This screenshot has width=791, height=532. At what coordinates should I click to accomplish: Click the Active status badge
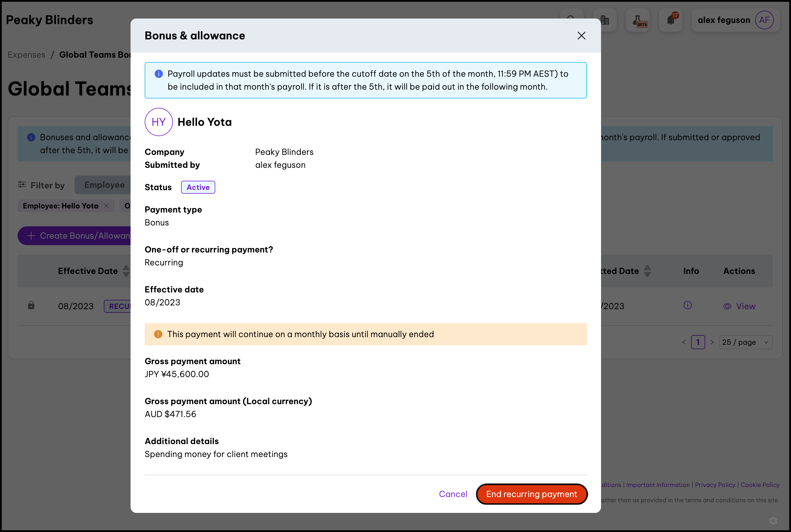pyautogui.click(x=198, y=187)
